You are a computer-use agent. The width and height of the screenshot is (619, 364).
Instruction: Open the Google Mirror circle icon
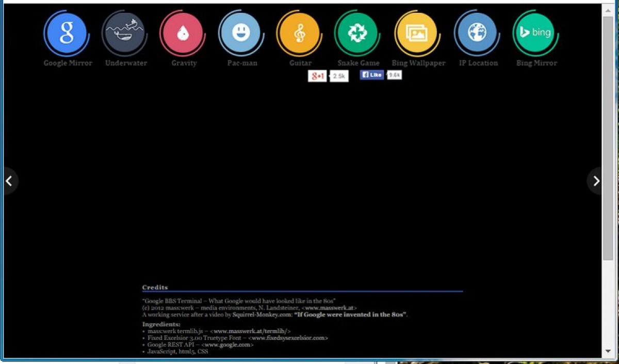tap(67, 34)
